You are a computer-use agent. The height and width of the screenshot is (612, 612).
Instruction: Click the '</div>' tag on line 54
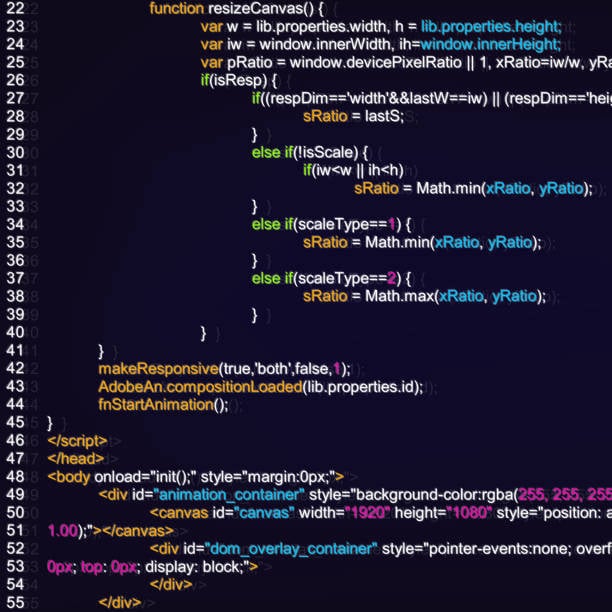point(171,585)
